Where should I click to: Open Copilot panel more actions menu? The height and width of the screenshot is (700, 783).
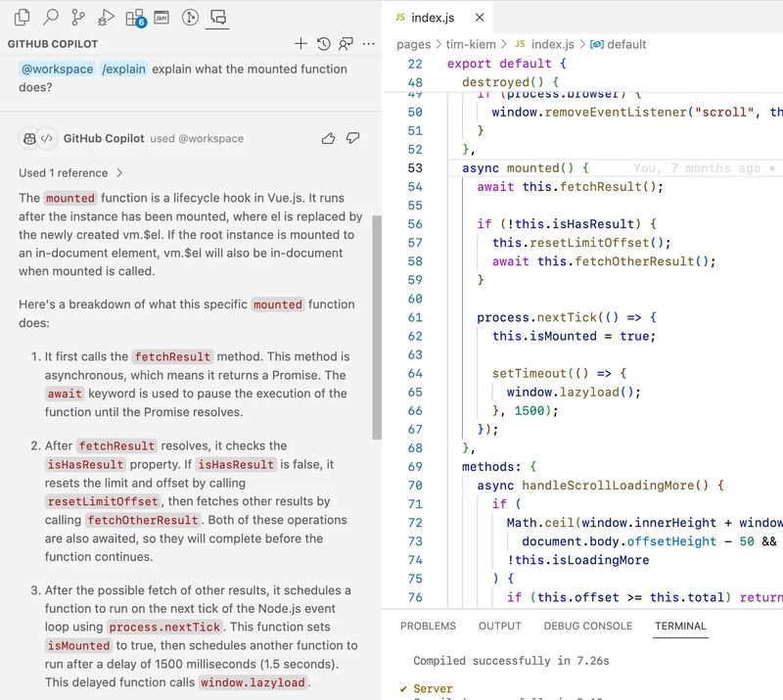[369, 44]
